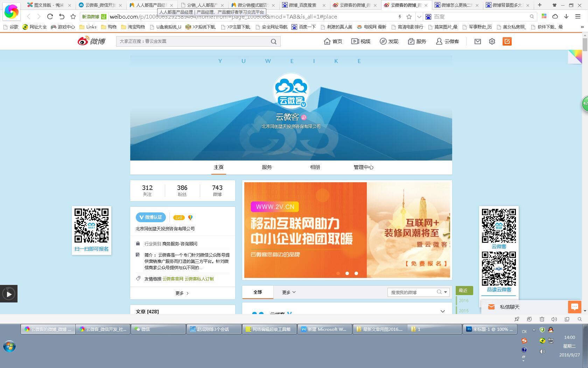Open 视频 in Weibo nav
Screen dimensions: 588x368
(x=361, y=41)
